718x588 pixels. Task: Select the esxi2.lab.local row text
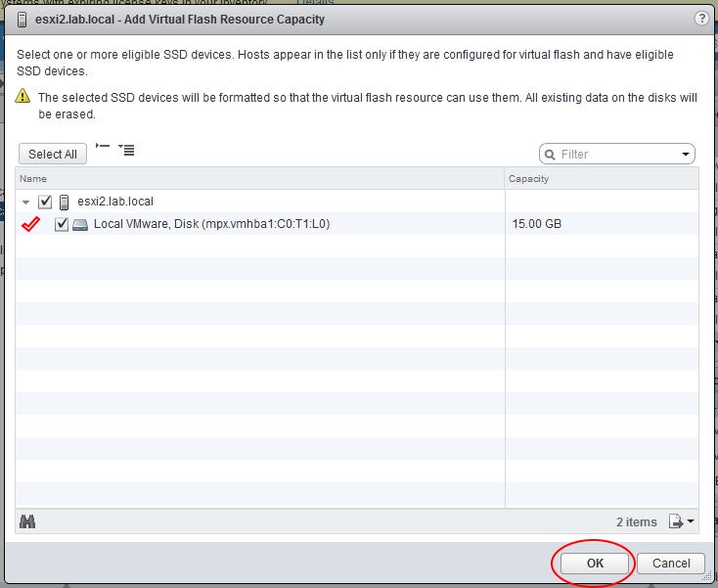[x=115, y=202]
